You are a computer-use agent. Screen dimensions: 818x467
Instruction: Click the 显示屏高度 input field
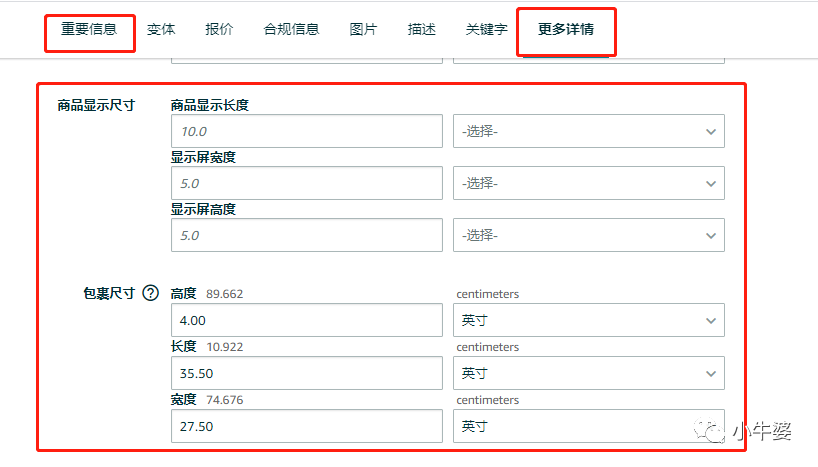click(x=307, y=235)
